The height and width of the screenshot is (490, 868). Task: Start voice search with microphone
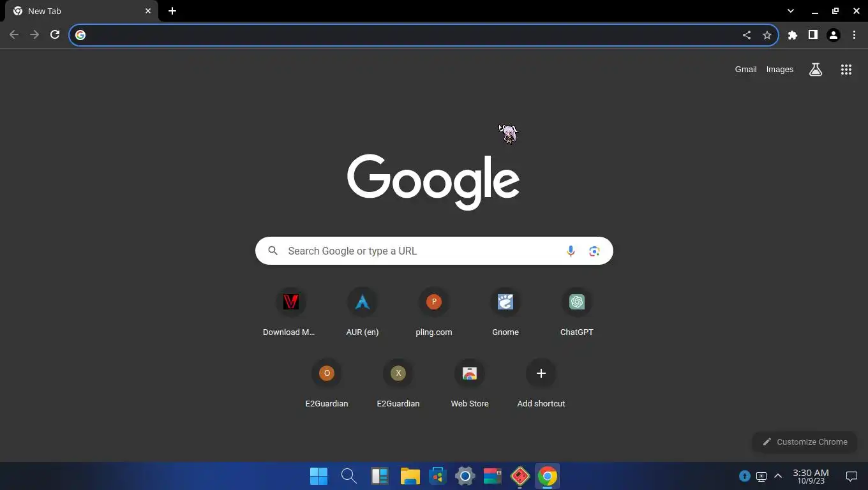coord(571,251)
